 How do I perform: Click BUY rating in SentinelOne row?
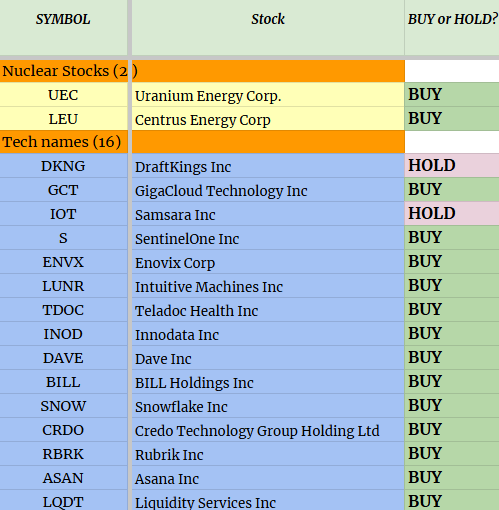point(452,238)
